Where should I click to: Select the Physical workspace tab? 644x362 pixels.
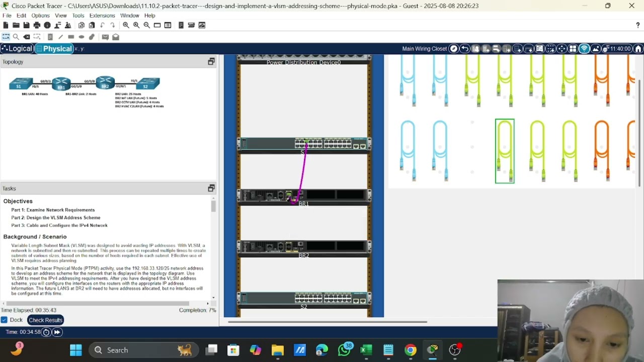[54, 49]
